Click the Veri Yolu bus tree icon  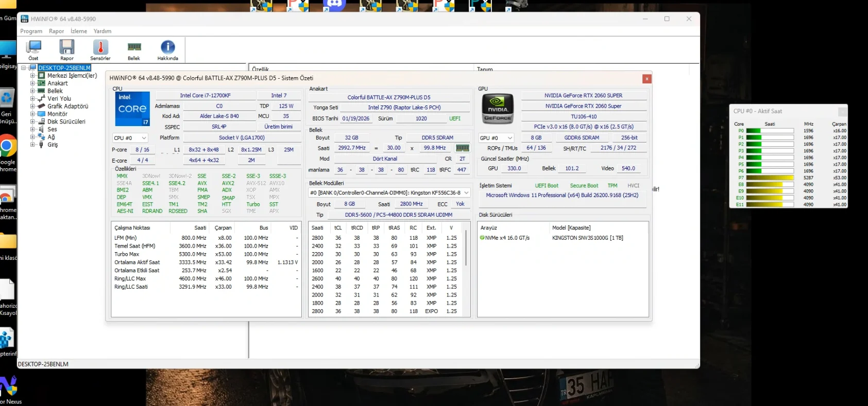pyautogui.click(x=41, y=99)
